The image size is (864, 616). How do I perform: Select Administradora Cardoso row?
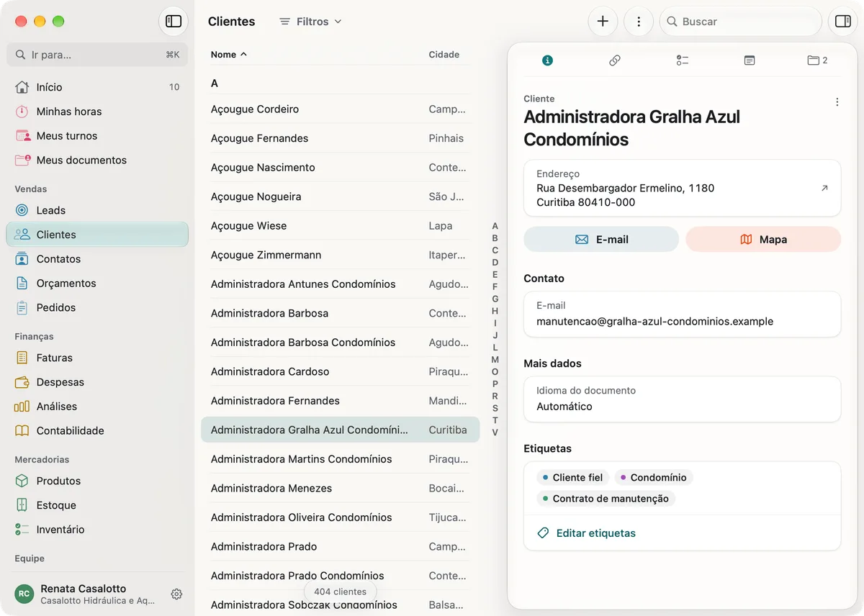(340, 372)
